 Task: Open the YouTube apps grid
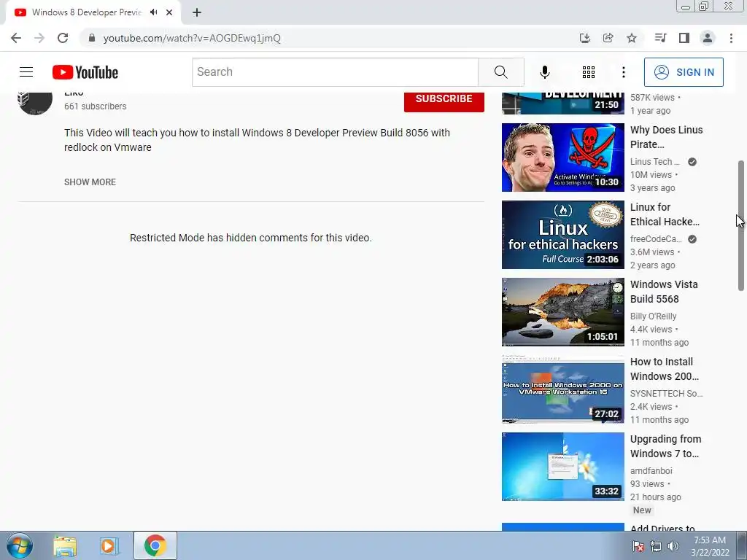click(x=589, y=72)
